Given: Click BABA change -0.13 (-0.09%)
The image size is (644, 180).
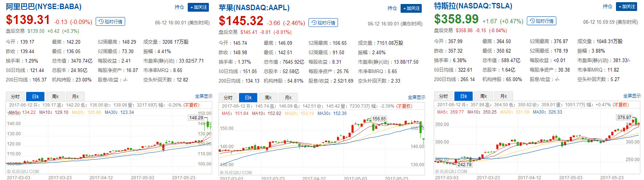Looking at the screenshot, I should [73, 22].
